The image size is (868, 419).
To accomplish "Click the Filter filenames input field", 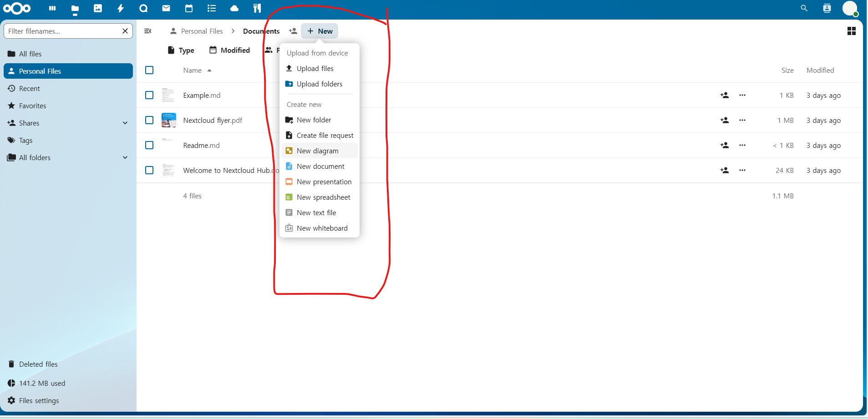I will [x=62, y=31].
